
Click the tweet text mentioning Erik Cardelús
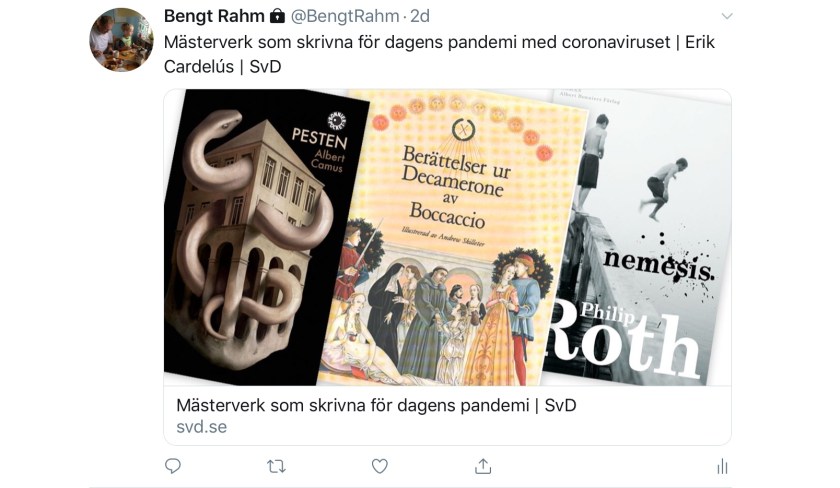click(x=439, y=54)
